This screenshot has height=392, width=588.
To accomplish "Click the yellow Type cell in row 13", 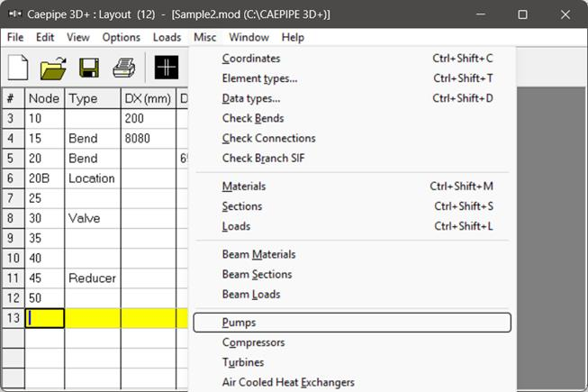I will pos(93,318).
